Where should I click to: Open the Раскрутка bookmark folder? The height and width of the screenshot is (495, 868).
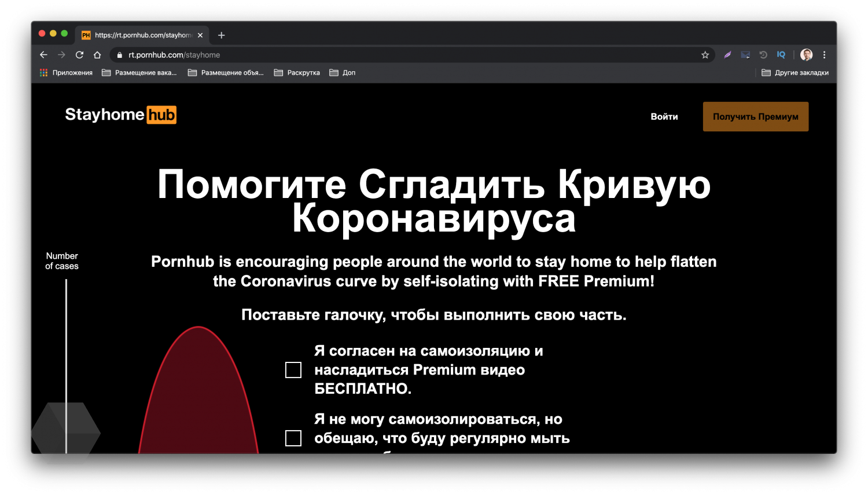297,72
